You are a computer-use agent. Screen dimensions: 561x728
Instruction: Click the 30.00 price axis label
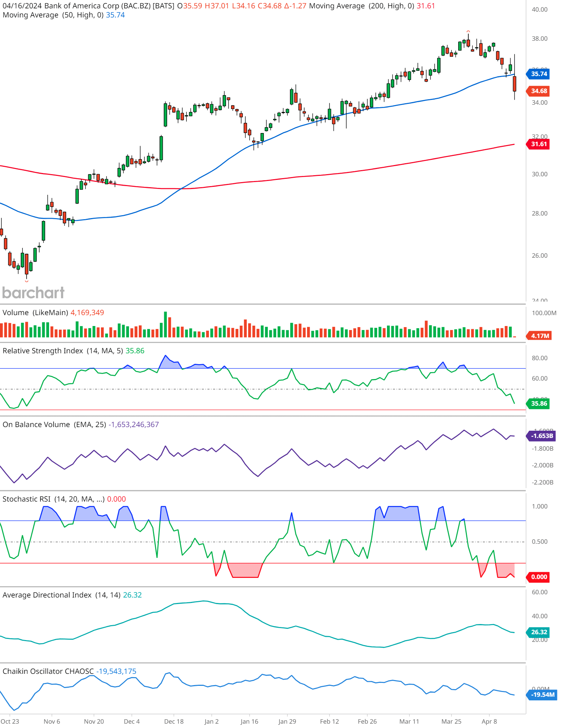[540, 174]
